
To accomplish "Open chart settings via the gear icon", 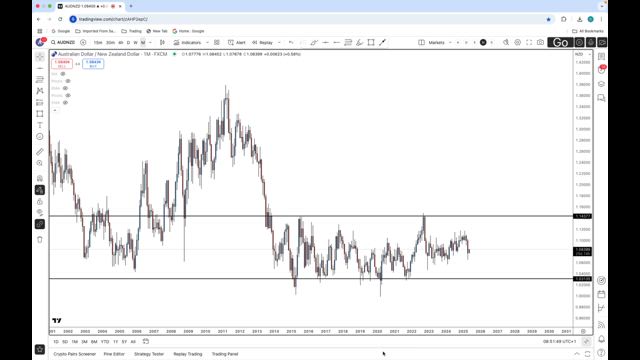I will (x=518, y=42).
